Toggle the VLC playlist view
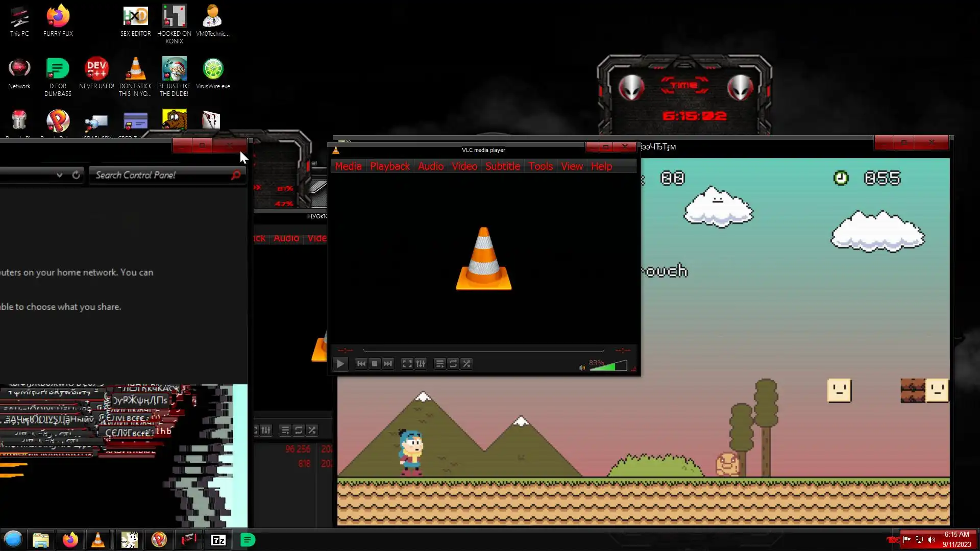Image resolution: width=980 pixels, height=551 pixels. [x=439, y=364]
